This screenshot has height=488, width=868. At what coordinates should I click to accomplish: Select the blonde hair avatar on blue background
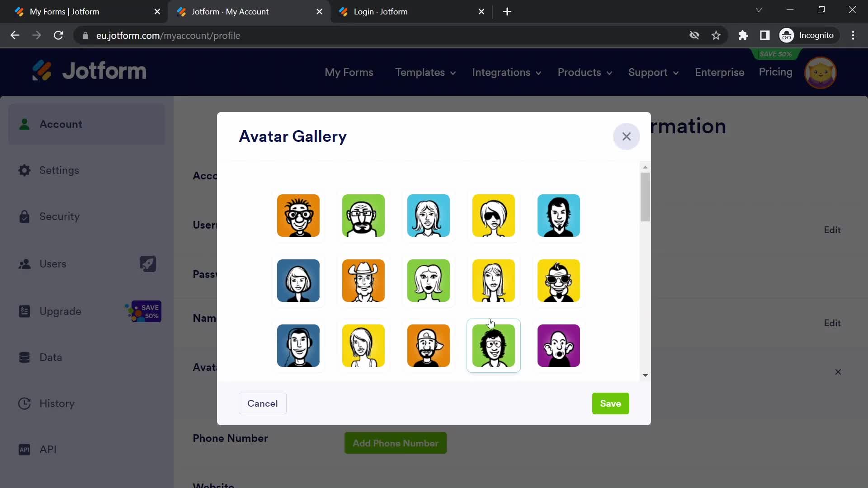[x=429, y=215]
